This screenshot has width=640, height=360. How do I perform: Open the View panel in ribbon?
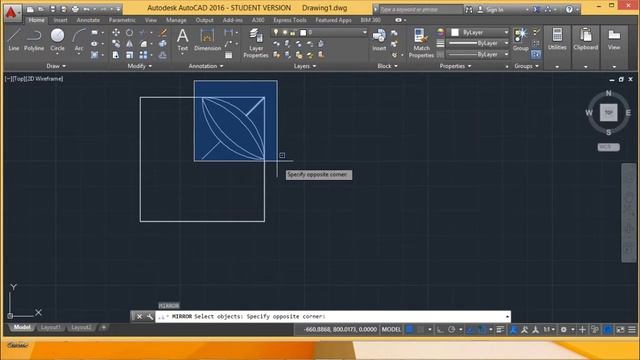[x=614, y=40]
